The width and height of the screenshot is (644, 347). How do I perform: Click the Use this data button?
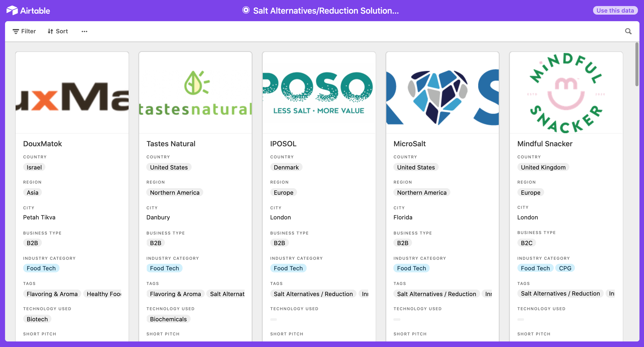615,11
